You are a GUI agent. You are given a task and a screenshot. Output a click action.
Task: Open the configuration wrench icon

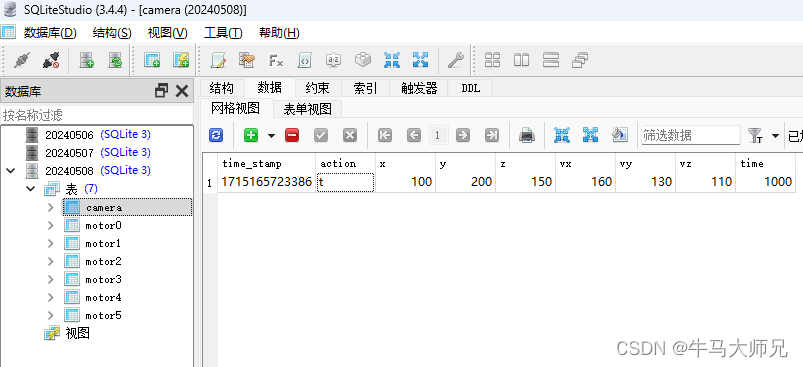455,60
